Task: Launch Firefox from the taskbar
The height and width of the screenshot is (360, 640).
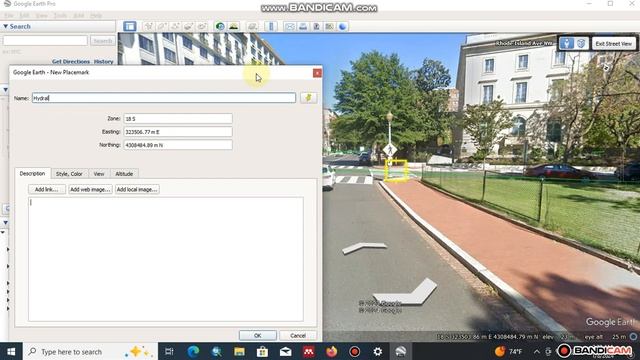Action: tap(331, 351)
